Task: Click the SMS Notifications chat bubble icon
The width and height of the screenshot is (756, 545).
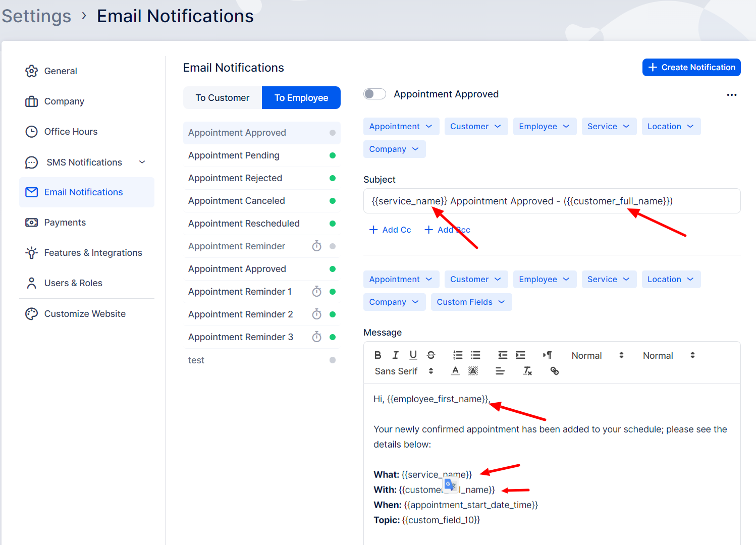Action: (x=31, y=162)
